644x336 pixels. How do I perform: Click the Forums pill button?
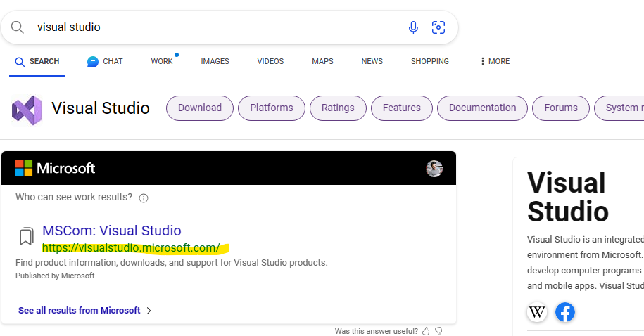coord(561,108)
